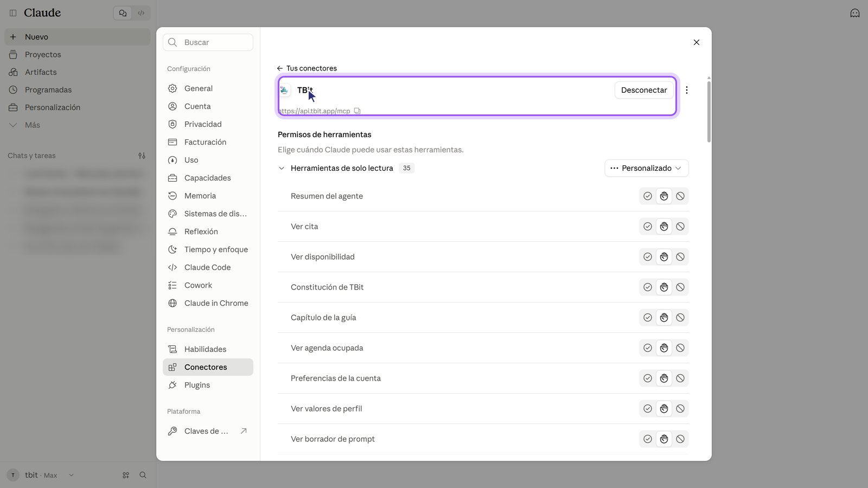Toggle the sidebar icon next to Claude logo
Image resolution: width=868 pixels, height=488 pixels.
pyautogui.click(x=13, y=12)
